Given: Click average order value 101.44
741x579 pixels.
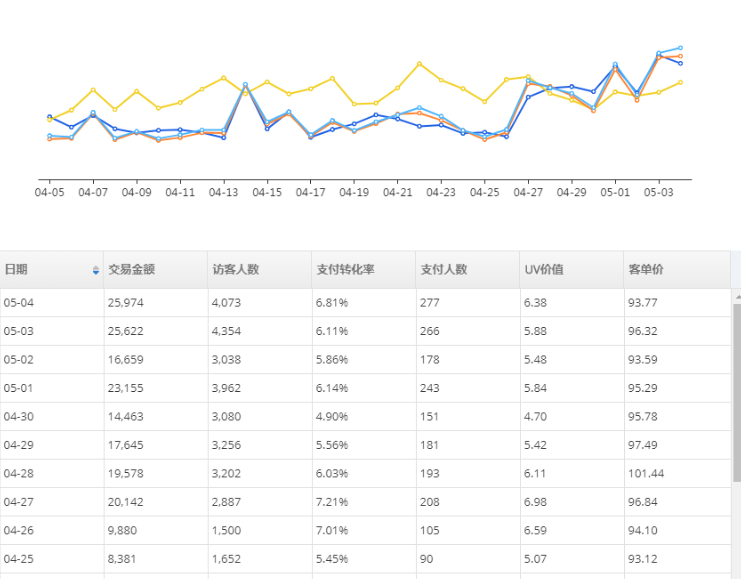Looking at the screenshot, I should pos(646,473).
